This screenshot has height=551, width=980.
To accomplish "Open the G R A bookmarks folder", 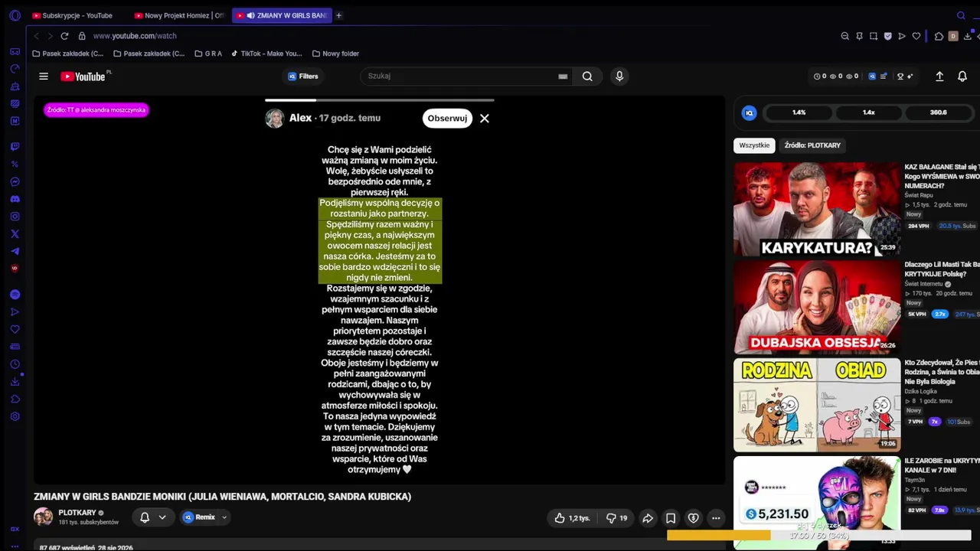I will (208, 54).
